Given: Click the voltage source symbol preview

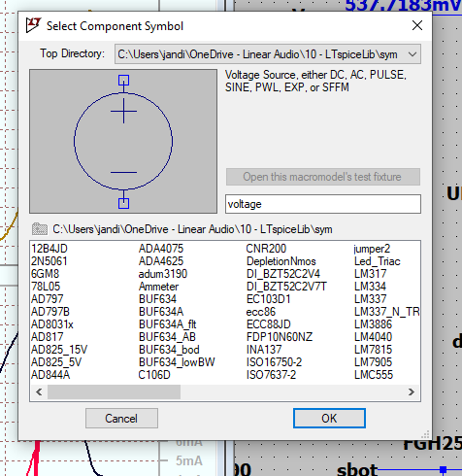Looking at the screenshot, I should 123,141.
